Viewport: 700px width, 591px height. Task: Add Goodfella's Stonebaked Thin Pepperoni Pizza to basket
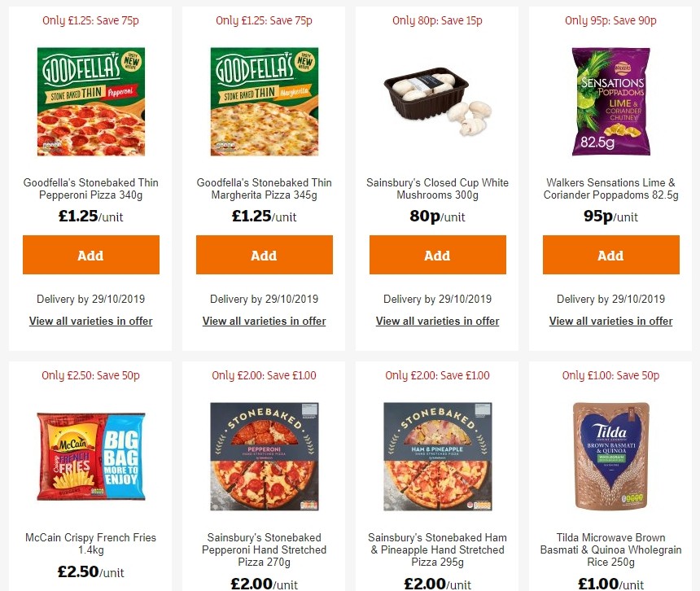coord(90,255)
